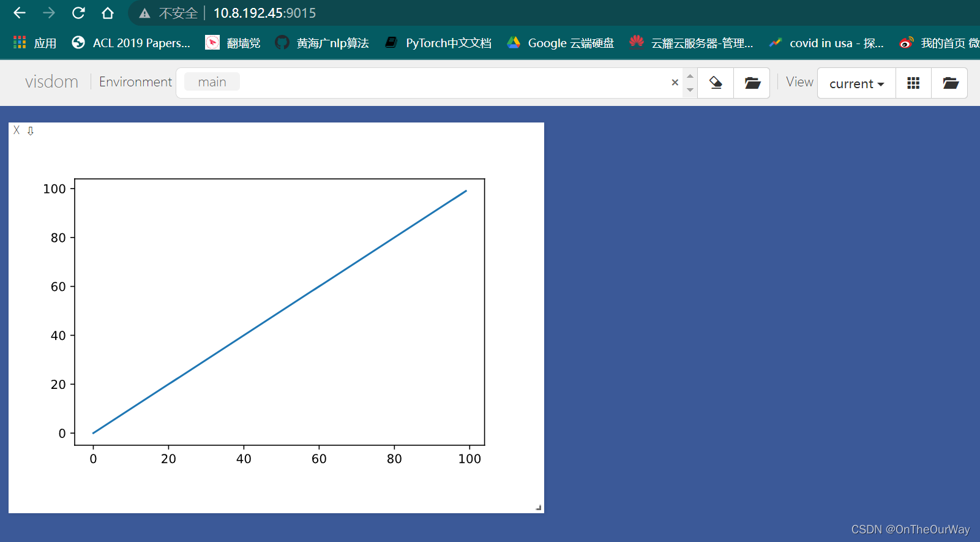The height and width of the screenshot is (542, 980).
Task: Go back to the previous page
Action: click(20, 13)
